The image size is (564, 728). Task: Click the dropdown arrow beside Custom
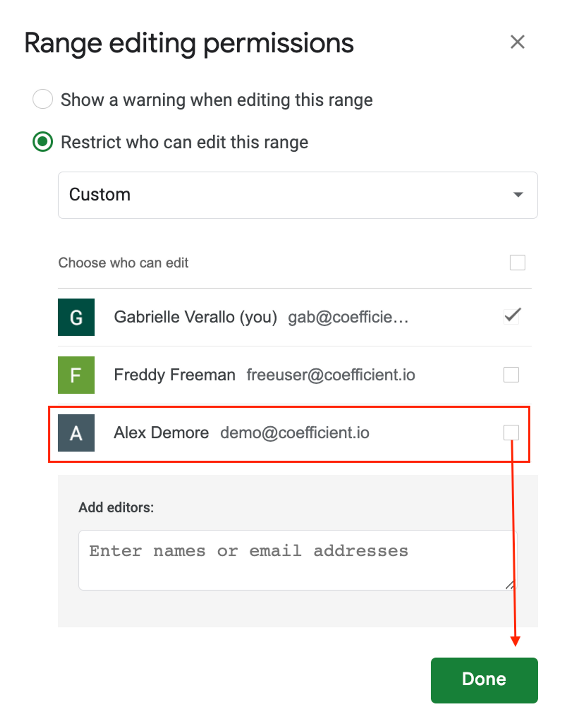click(518, 195)
